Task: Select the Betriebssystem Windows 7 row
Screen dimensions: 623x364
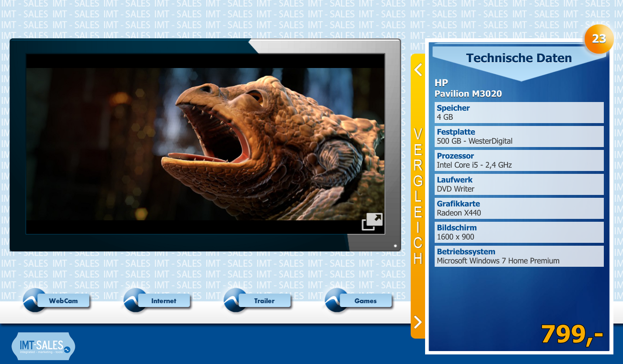Action: pos(519,256)
